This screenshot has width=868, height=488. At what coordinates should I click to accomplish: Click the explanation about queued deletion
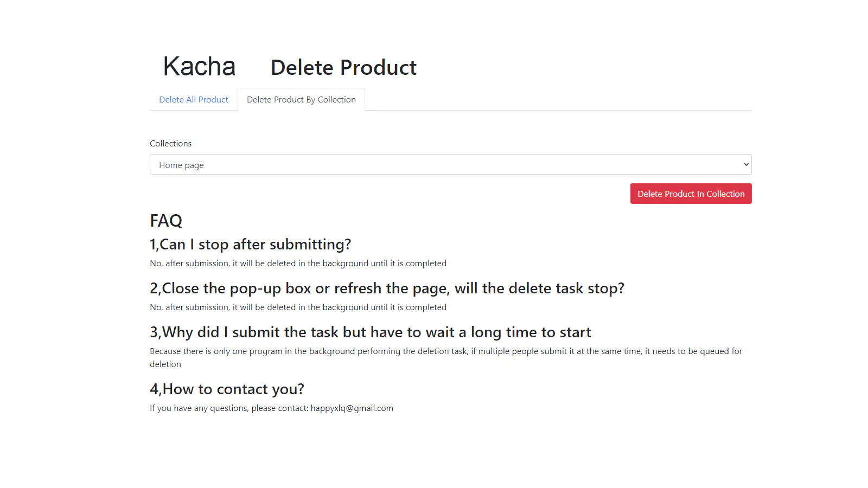tap(446, 358)
